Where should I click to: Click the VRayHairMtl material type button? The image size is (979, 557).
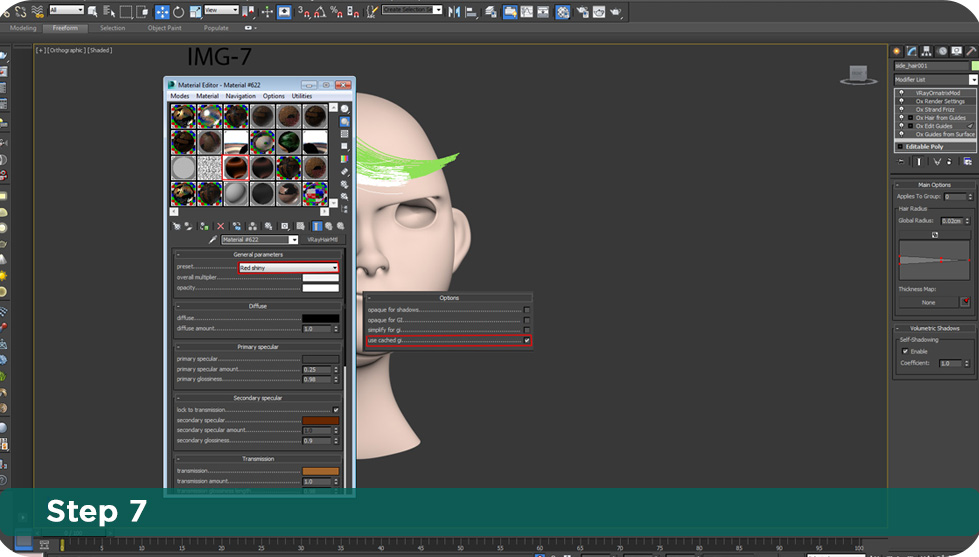pyautogui.click(x=324, y=240)
